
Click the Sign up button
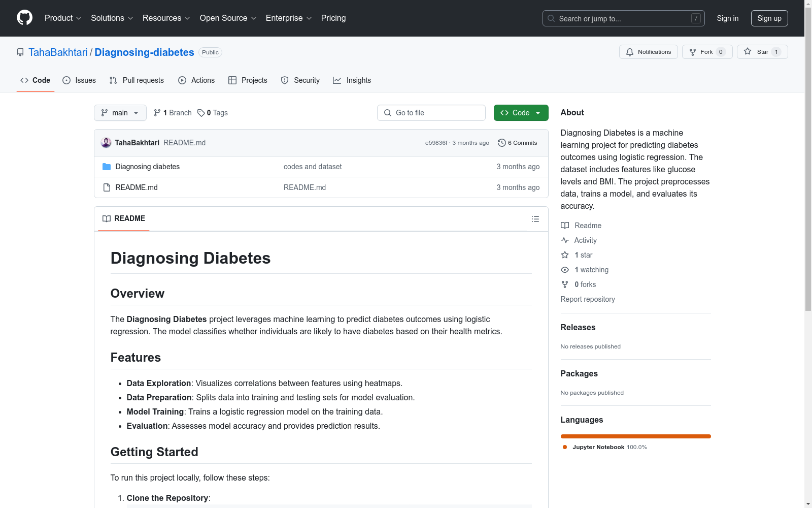[x=769, y=18]
